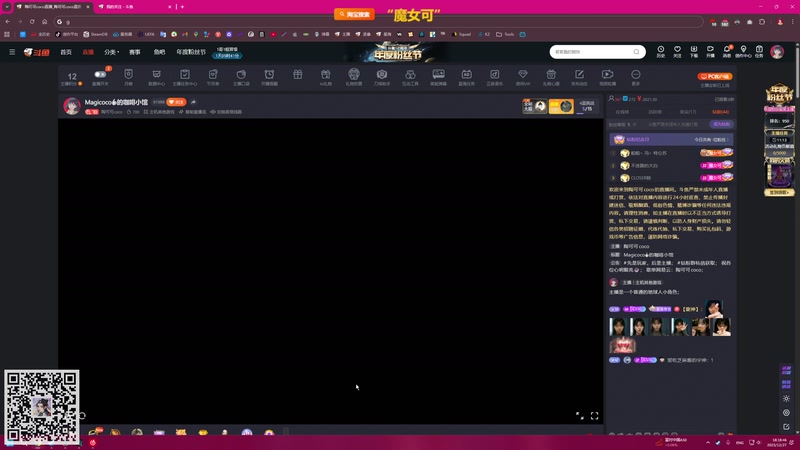
Task: Click the share arrow next to stream title
Action: (193, 102)
